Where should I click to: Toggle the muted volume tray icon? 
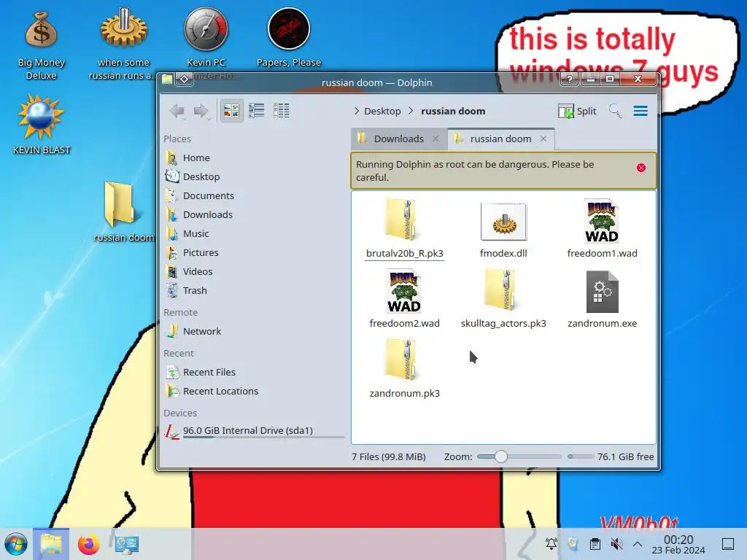[x=616, y=543]
